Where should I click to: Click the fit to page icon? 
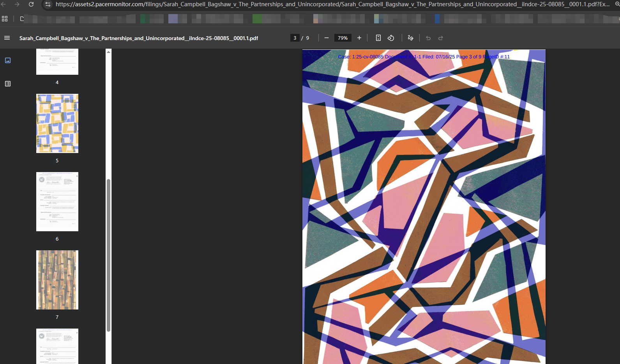click(378, 38)
